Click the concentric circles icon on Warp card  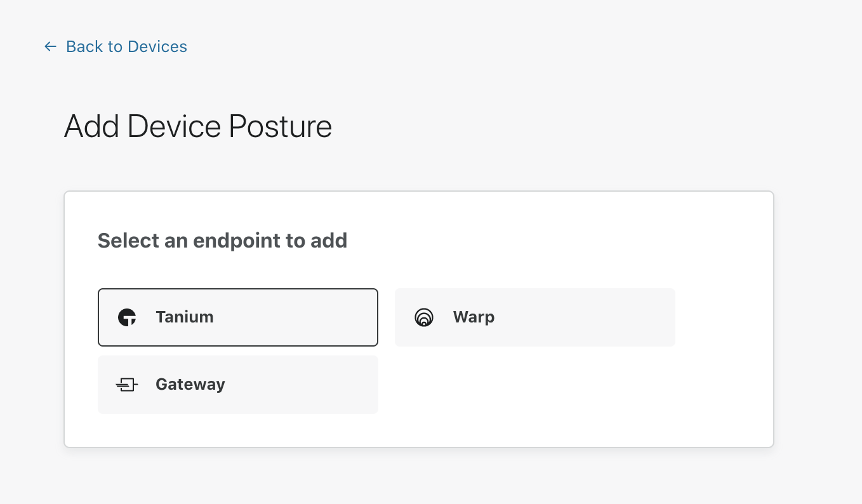(x=424, y=317)
